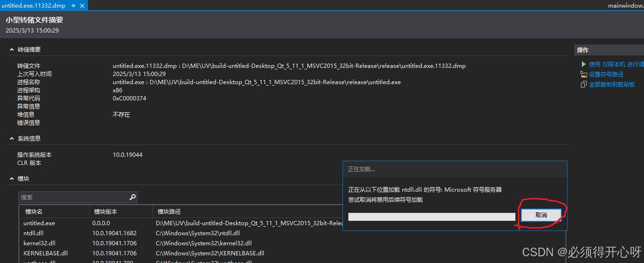
Task: Start debugging with 使用 仅限本机 link
Action: pyautogui.click(x=616, y=64)
